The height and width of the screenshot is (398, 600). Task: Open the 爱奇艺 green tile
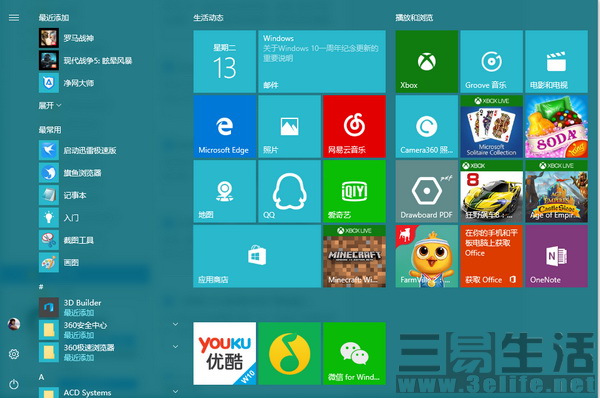click(354, 191)
